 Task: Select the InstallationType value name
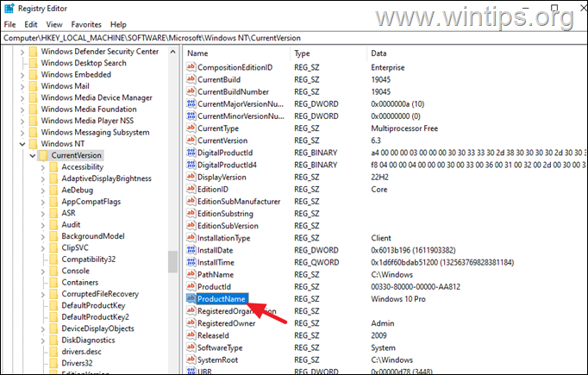(223, 238)
